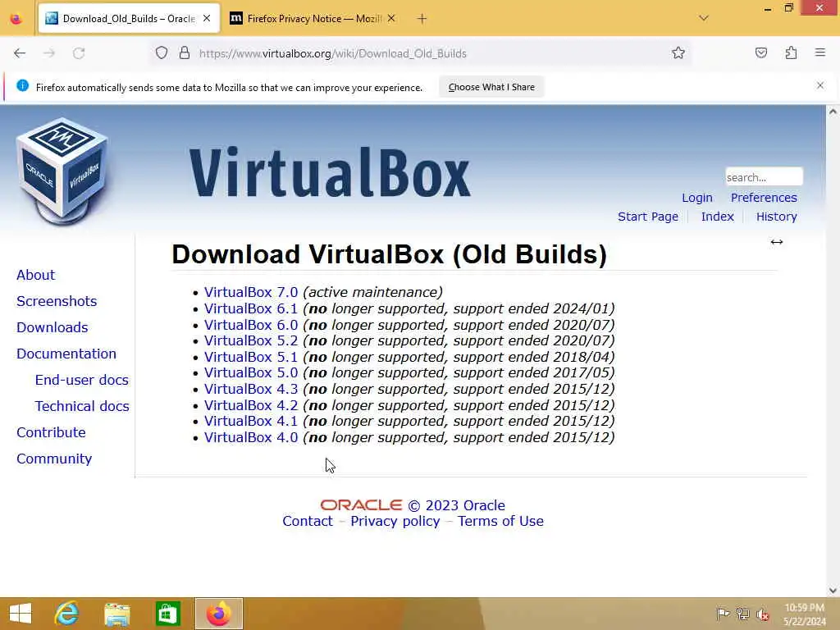
Task: Open the VirtualBox 4.0 builds link
Action: point(251,437)
